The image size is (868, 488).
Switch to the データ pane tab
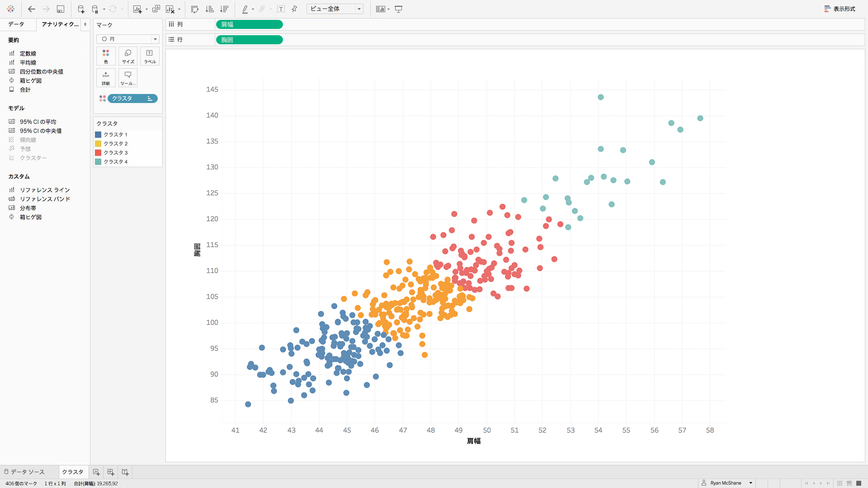[x=16, y=24]
